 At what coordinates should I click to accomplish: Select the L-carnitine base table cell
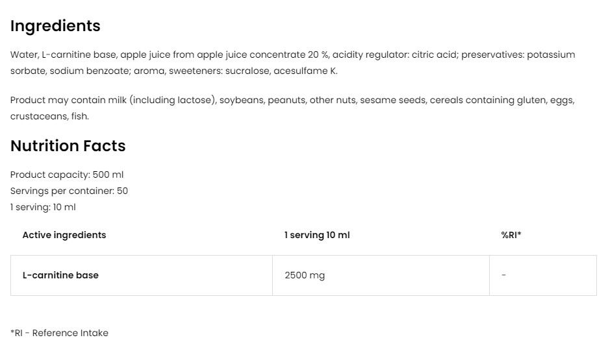coord(142,275)
